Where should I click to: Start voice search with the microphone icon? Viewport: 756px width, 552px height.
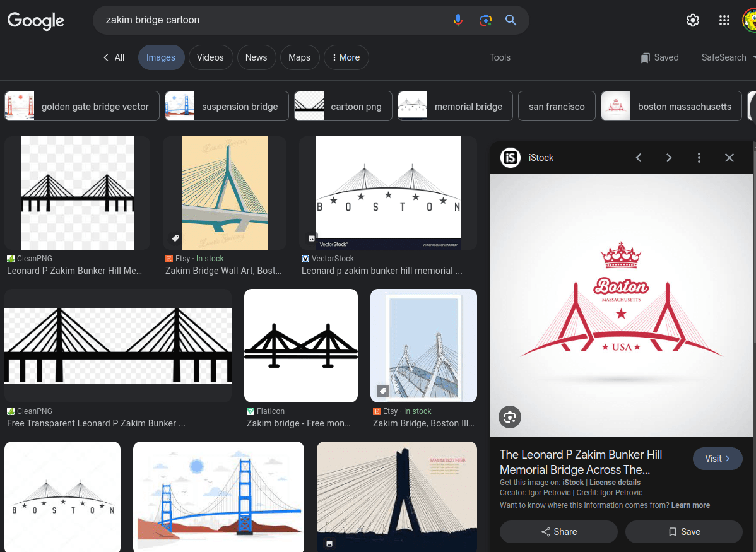[x=458, y=20]
